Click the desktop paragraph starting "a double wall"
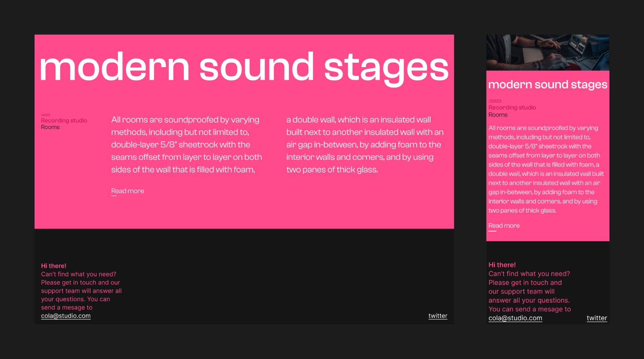 (x=365, y=145)
